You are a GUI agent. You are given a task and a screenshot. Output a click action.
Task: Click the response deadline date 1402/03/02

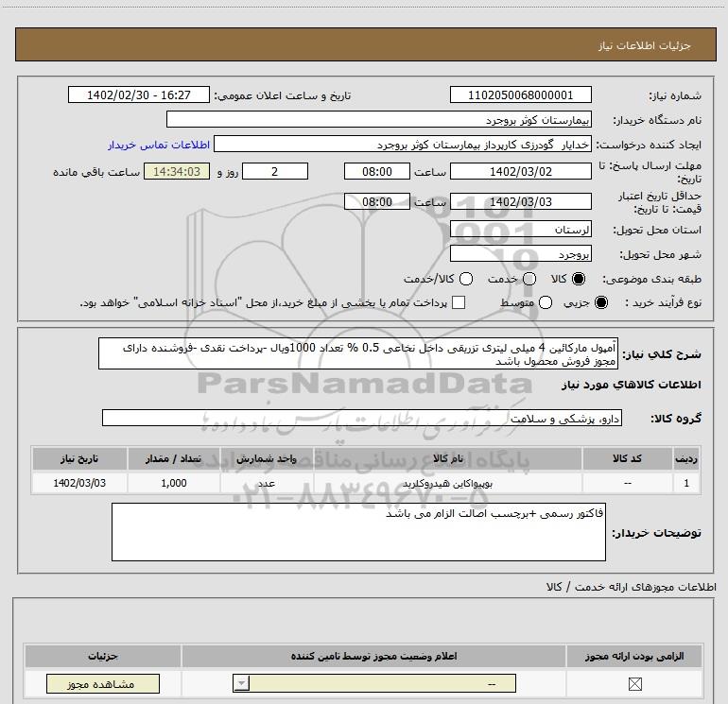point(520,171)
